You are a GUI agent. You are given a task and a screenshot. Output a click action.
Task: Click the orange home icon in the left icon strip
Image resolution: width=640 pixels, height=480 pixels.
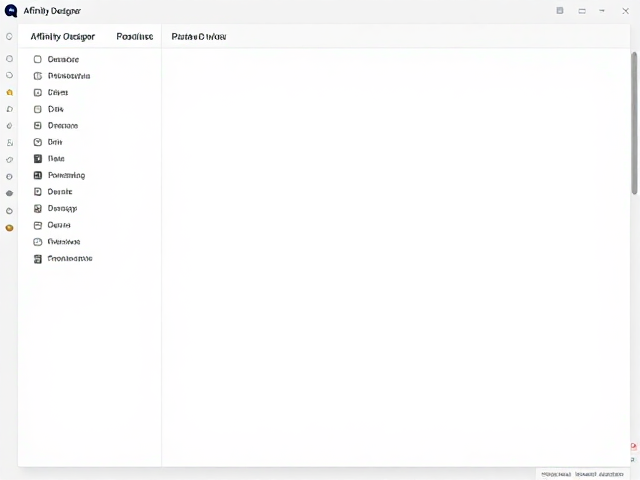[10, 93]
